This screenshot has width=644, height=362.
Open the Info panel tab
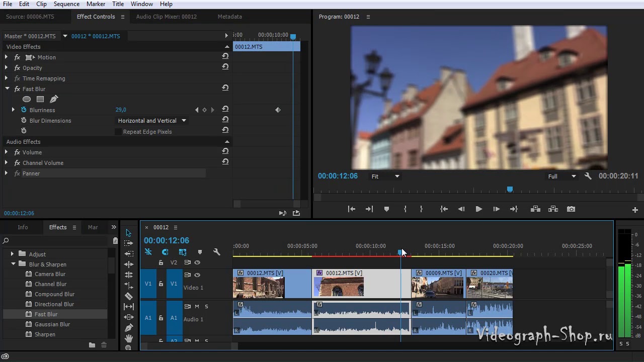[23, 227]
